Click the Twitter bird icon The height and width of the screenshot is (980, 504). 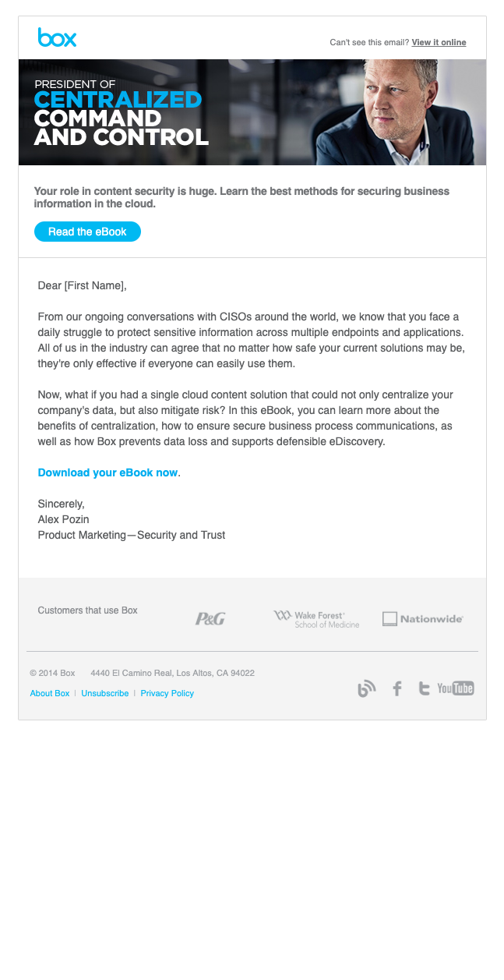point(424,688)
